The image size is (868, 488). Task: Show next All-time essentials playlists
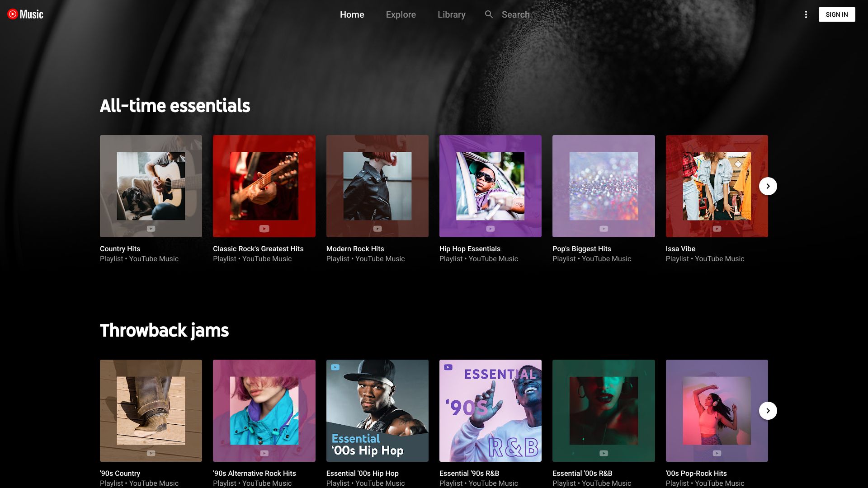(x=768, y=186)
